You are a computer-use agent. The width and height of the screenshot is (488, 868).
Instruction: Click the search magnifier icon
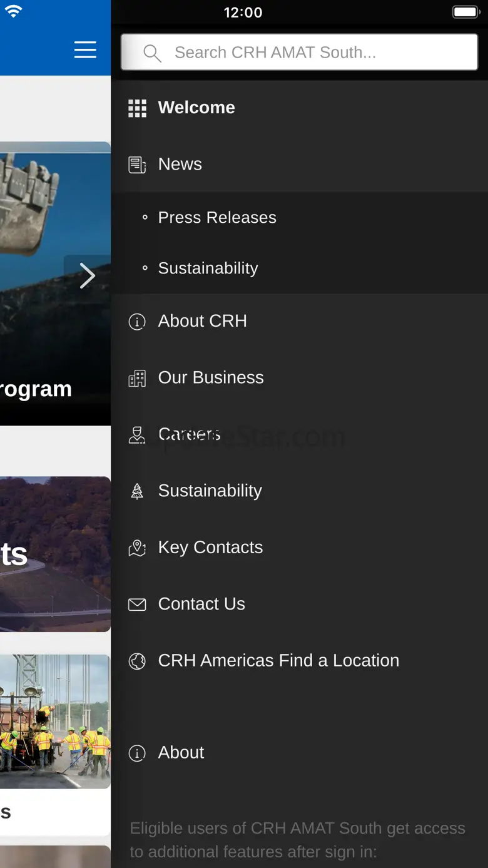click(x=152, y=53)
